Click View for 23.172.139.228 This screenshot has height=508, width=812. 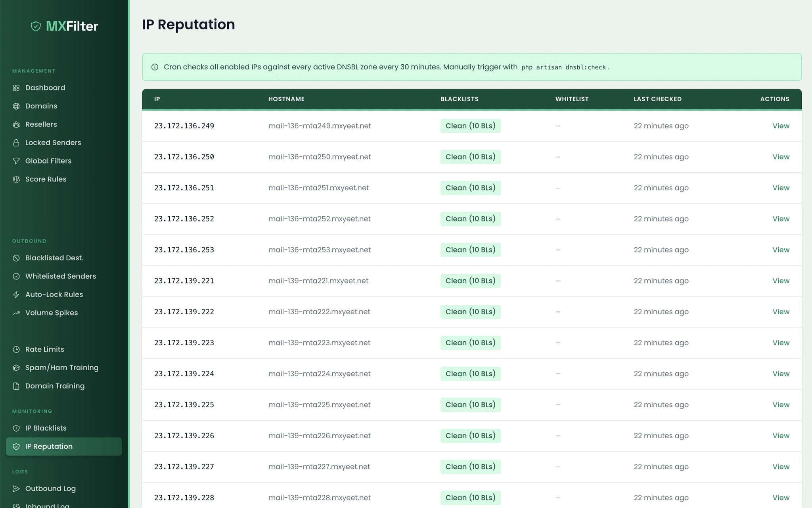click(x=781, y=497)
